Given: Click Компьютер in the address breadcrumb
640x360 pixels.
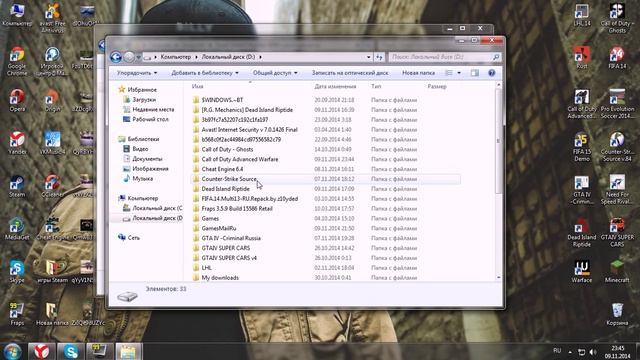Looking at the screenshot, I should [176, 57].
